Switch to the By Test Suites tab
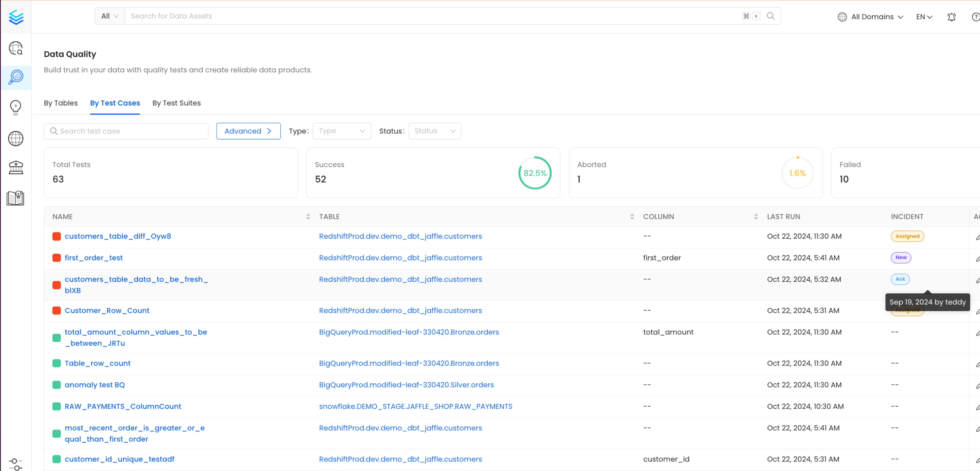This screenshot has width=980, height=471. click(x=176, y=103)
